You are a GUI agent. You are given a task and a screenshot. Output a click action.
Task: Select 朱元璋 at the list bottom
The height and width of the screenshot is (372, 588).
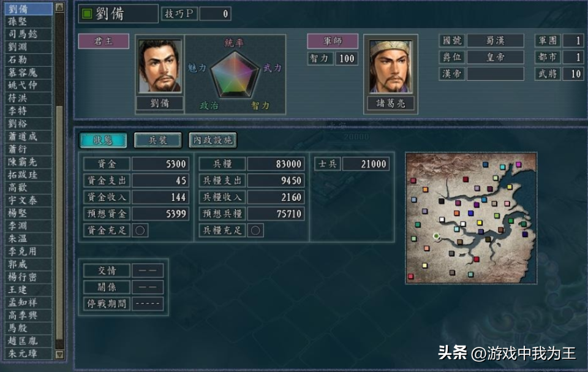[x=29, y=354]
